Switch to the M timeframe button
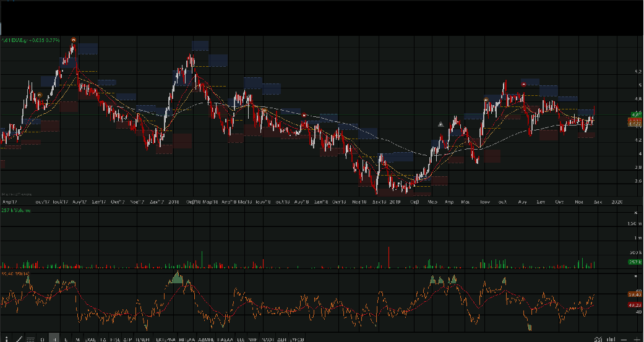This screenshot has height=342, width=644. coord(77,339)
